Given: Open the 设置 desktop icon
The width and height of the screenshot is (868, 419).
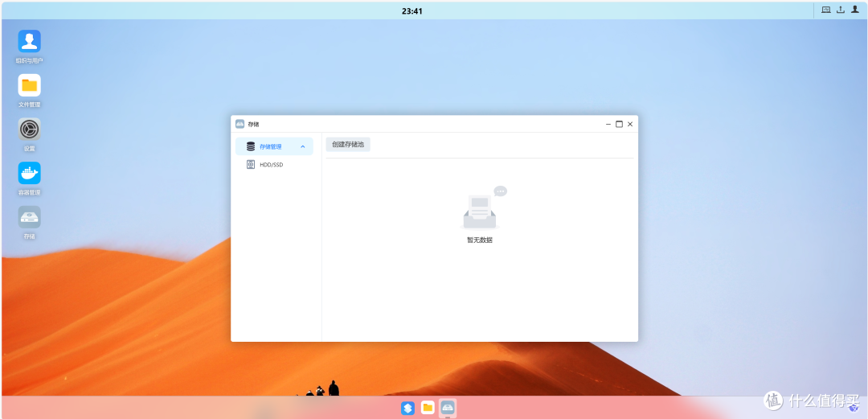Looking at the screenshot, I should [x=30, y=129].
